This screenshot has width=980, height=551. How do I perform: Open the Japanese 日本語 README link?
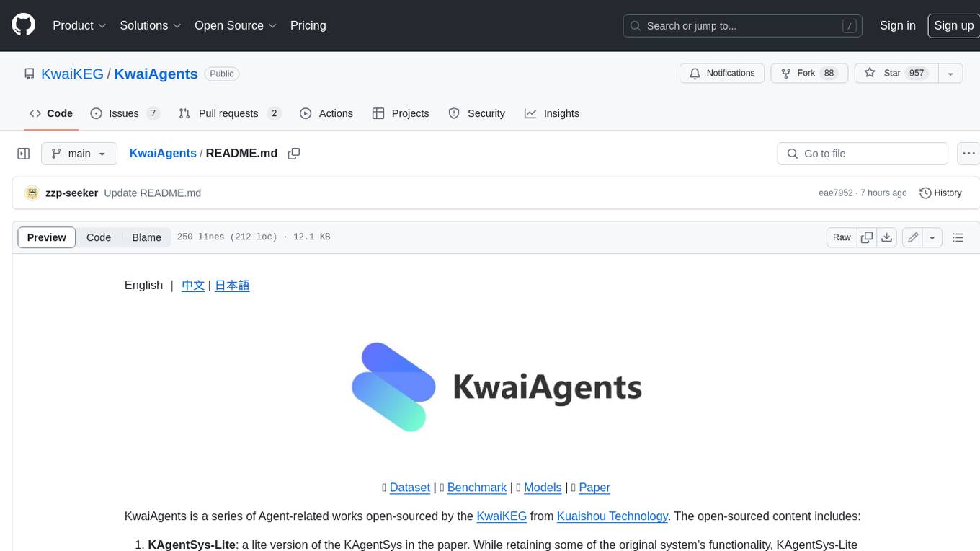(x=232, y=286)
